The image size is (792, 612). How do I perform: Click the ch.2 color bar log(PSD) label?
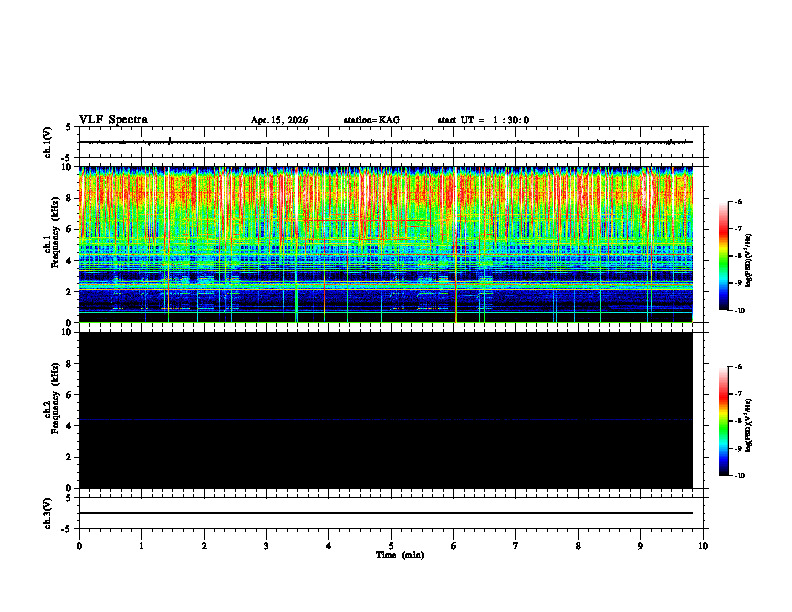point(749,426)
